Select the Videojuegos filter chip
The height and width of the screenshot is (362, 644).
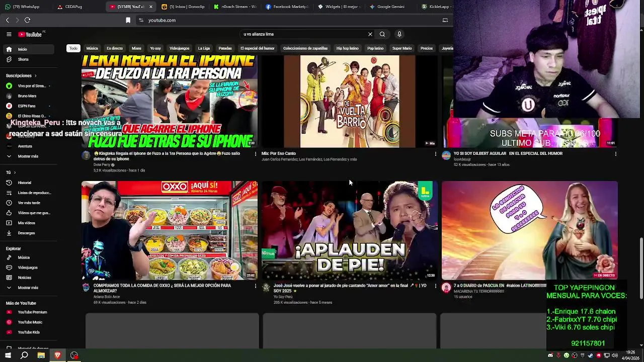pos(180,48)
